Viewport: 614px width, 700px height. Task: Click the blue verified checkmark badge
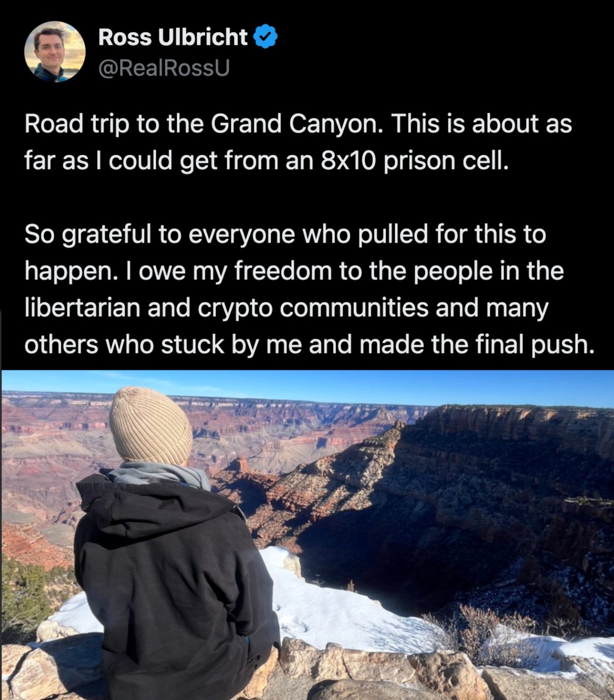pyautogui.click(x=265, y=37)
